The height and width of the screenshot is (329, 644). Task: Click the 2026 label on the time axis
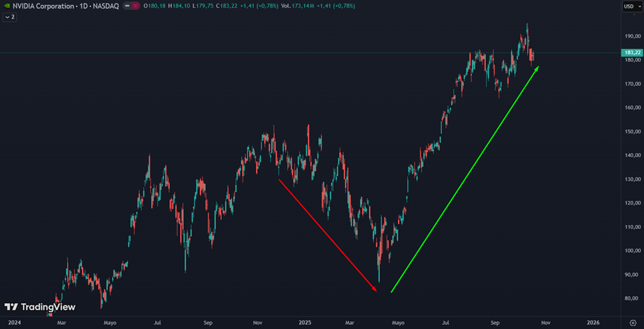pyautogui.click(x=593, y=323)
